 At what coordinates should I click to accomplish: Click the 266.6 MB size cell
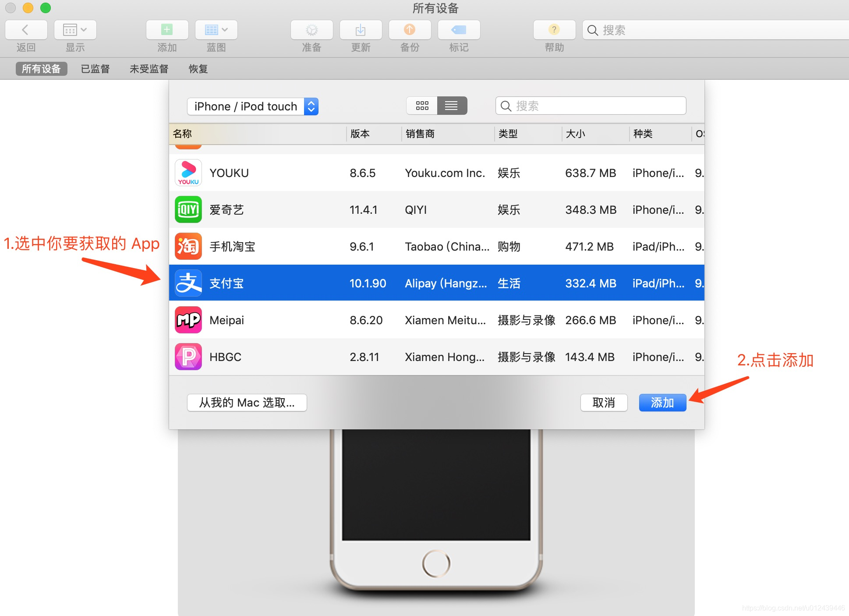[590, 320]
